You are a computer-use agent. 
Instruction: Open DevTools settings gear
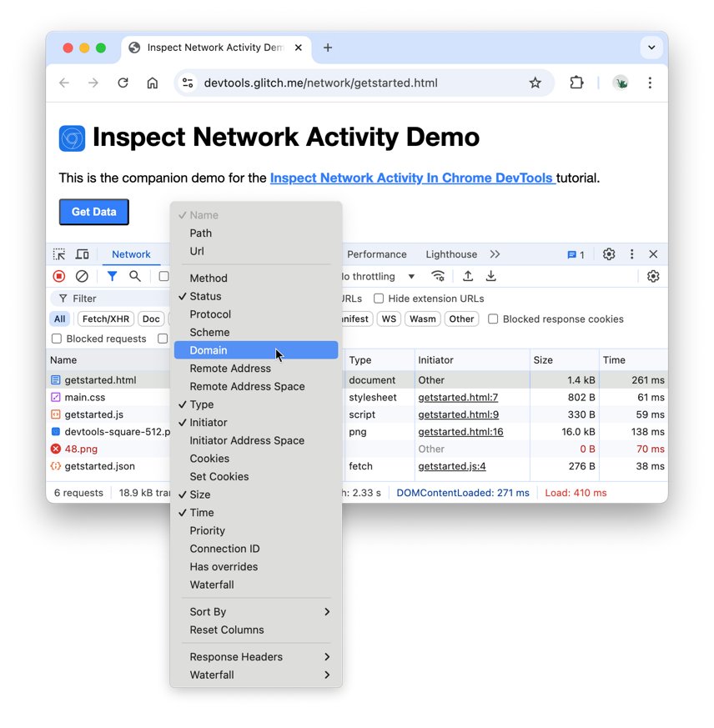tap(609, 254)
